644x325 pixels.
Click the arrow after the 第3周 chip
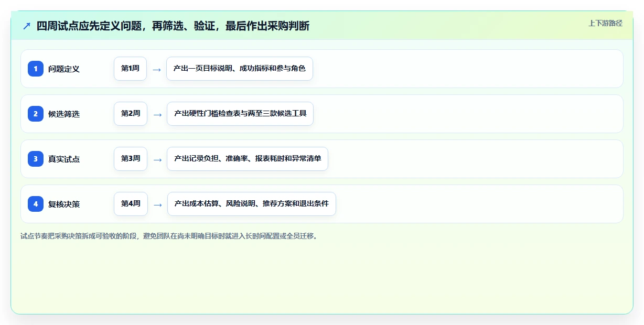point(157,159)
